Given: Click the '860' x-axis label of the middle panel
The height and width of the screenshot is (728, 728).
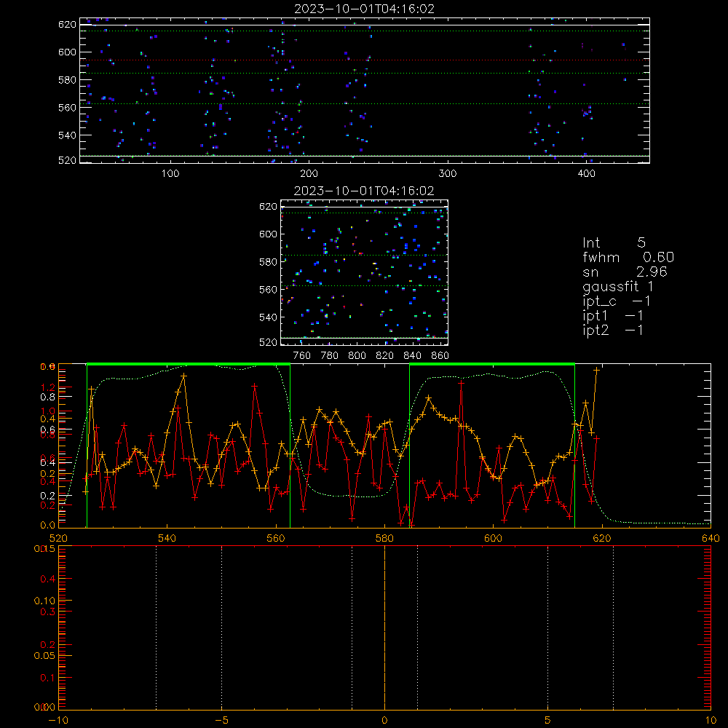Looking at the screenshot, I should click(440, 356).
